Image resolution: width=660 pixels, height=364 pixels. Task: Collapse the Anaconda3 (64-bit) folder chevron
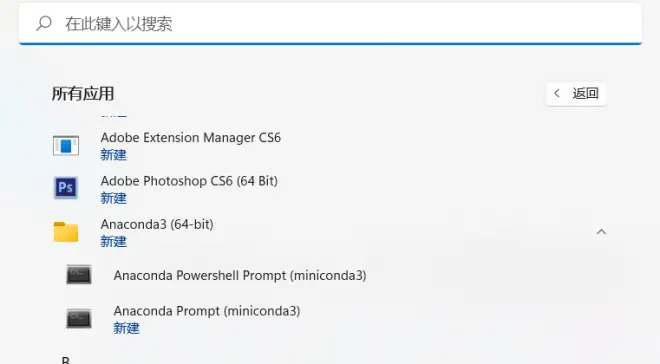[x=601, y=232]
